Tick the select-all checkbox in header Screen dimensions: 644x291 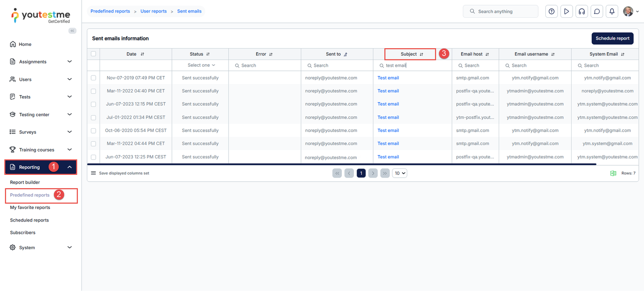[93, 54]
